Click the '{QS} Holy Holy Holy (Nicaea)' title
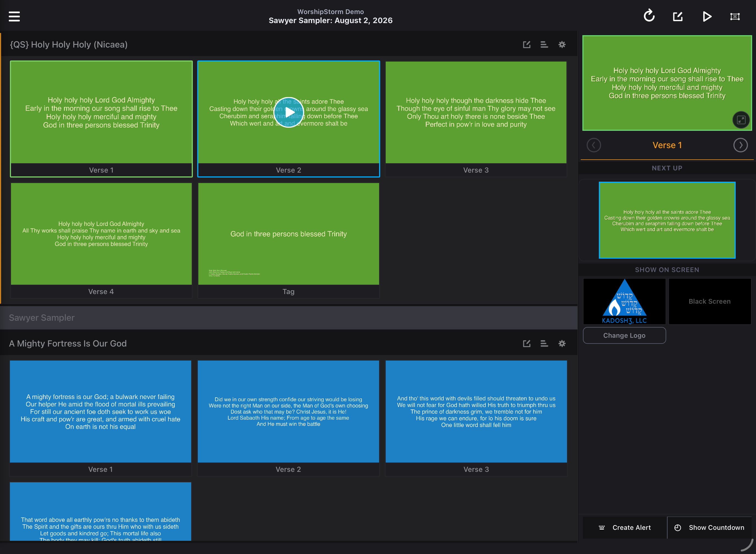 click(69, 45)
